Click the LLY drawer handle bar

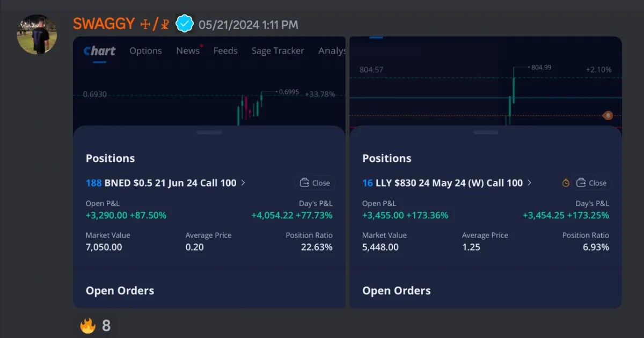click(486, 132)
